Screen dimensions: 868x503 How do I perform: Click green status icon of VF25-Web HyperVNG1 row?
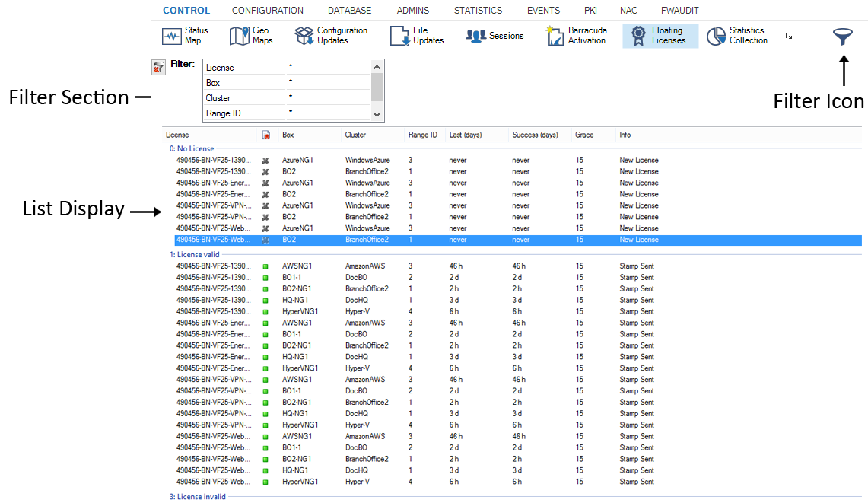coord(265,482)
